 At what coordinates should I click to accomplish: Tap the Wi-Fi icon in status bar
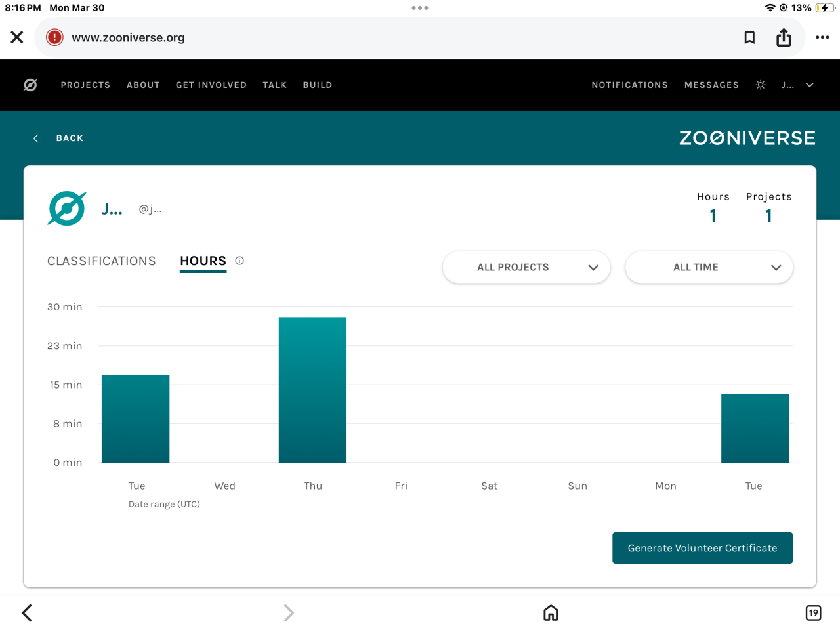pos(770,8)
